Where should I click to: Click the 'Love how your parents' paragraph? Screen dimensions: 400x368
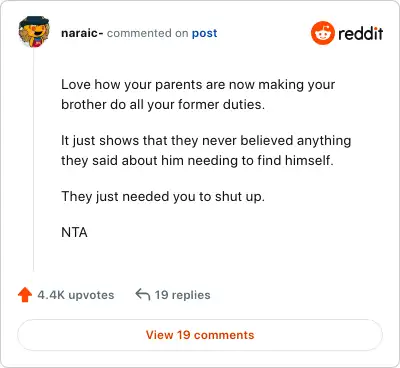(x=198, y=94)
